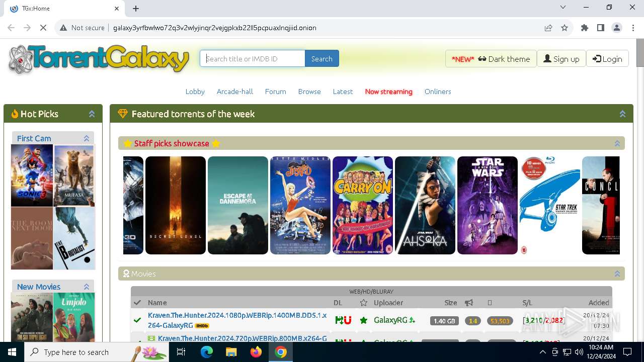Screen dimensions: 644x362
Task: Go back with the browser back arrow
Action: [11, 28]
